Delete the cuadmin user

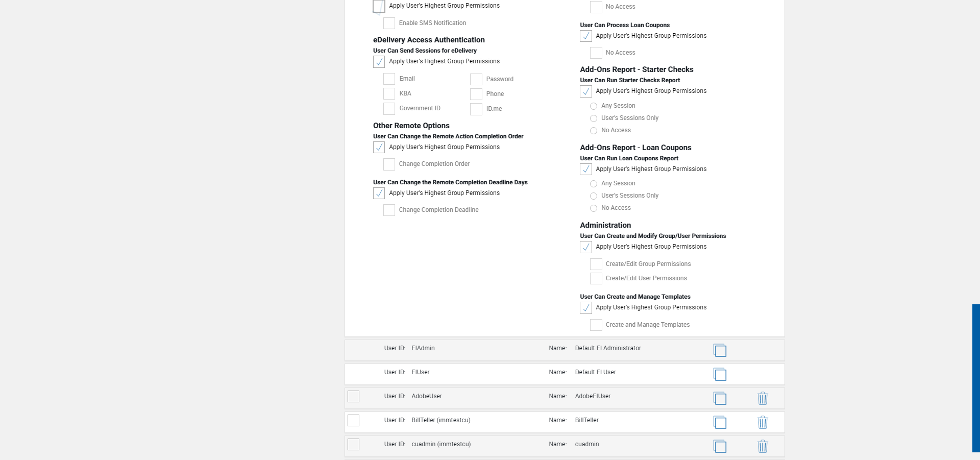tap(763, 446)
